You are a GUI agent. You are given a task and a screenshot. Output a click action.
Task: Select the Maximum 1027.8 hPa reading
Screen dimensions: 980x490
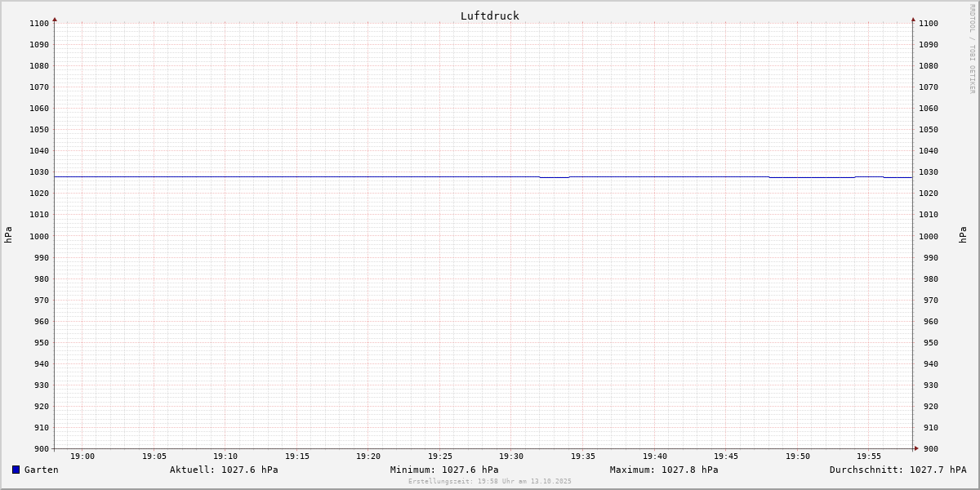point(664,470)
